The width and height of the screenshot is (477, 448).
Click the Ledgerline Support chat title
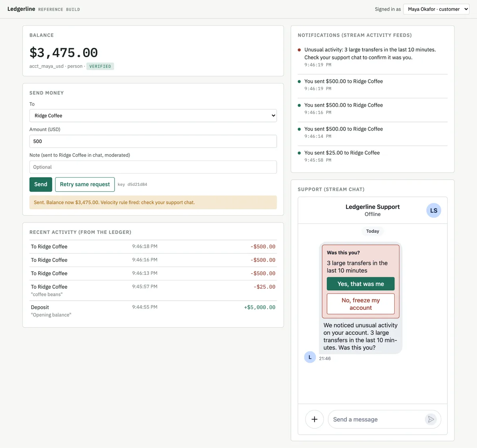pos(372,207)
